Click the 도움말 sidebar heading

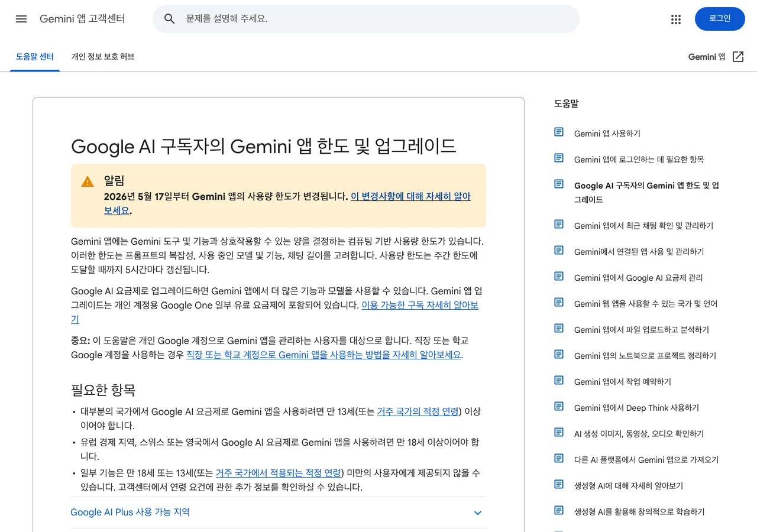tap(566, 103)
